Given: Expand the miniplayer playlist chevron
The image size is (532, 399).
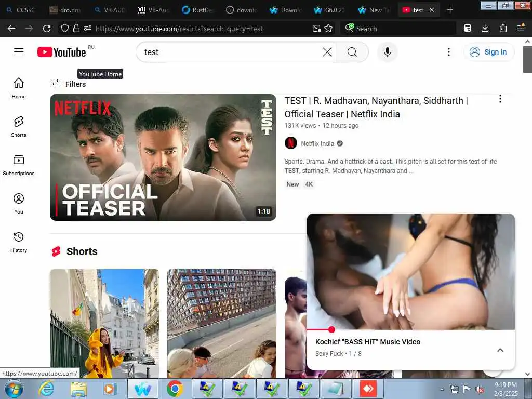Looking at the screenshot, I should (500, 350).
